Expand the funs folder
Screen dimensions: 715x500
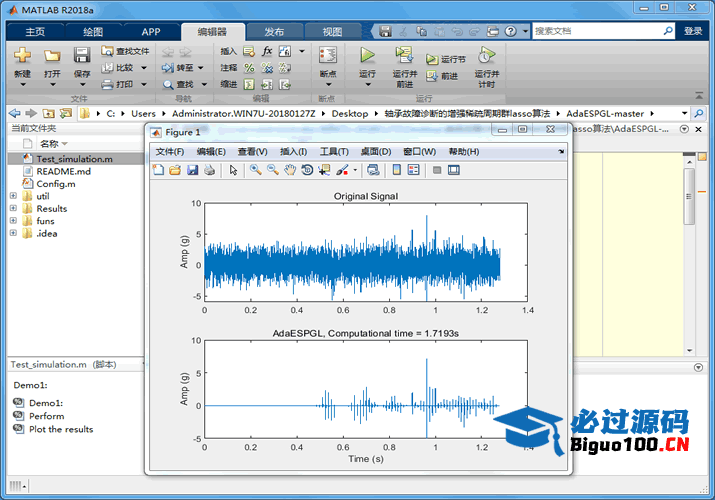[x=13, y=221]
